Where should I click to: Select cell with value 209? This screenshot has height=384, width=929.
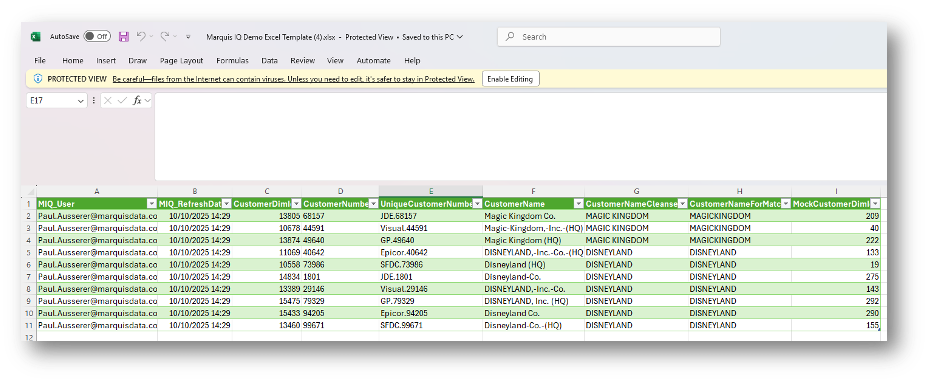click(835, 216)
